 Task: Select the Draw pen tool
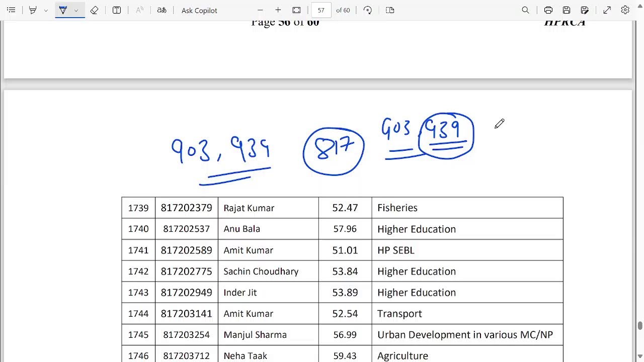click(63, 10)
